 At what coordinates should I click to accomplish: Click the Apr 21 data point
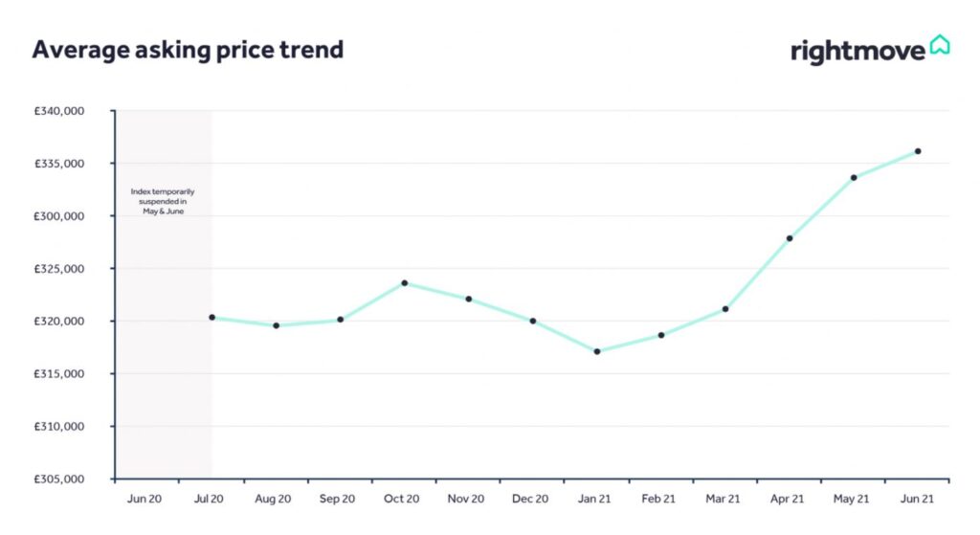coord(790,238)
